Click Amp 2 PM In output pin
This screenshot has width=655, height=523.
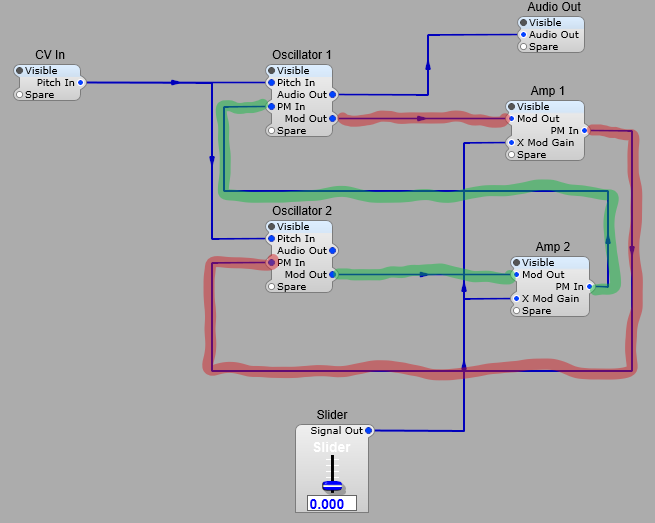(x=590, y=287)
